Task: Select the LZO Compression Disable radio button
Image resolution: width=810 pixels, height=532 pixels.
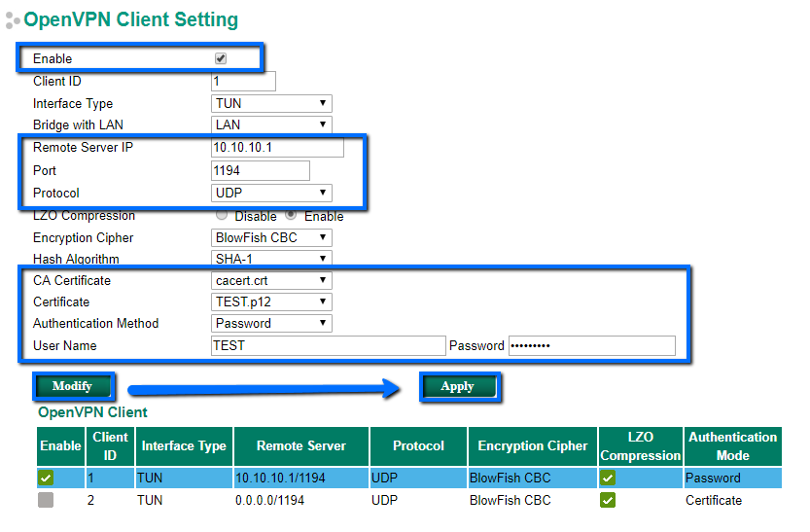Action: 222,215
